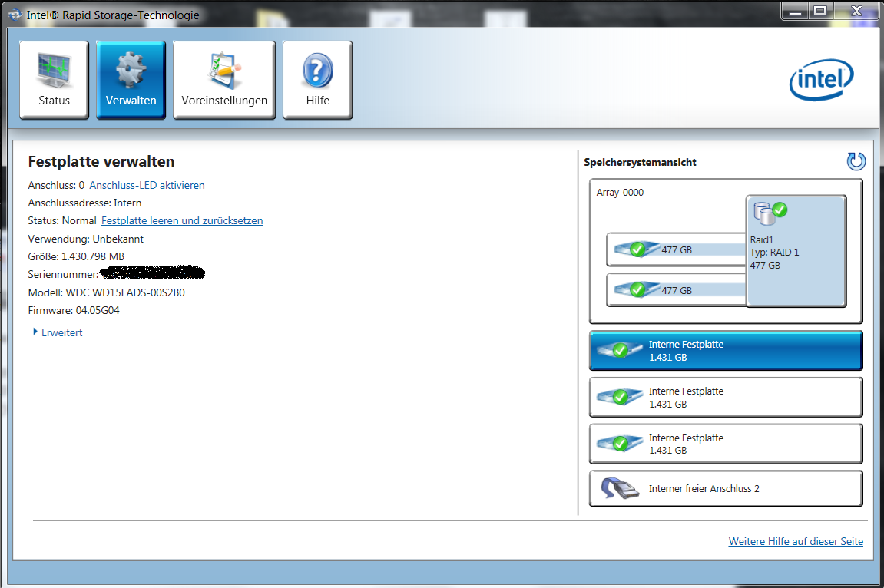Click the drive icon of second 477 GB disk
Screen dimensions: 884x588
637,289
